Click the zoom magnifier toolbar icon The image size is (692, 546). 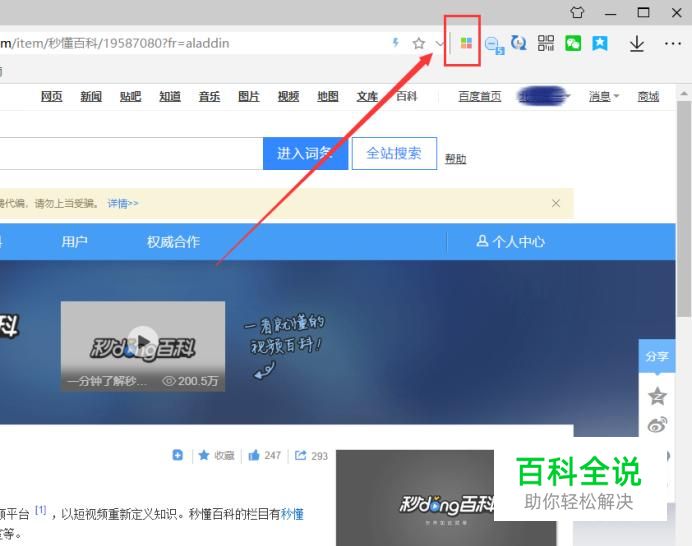point(494,45)
